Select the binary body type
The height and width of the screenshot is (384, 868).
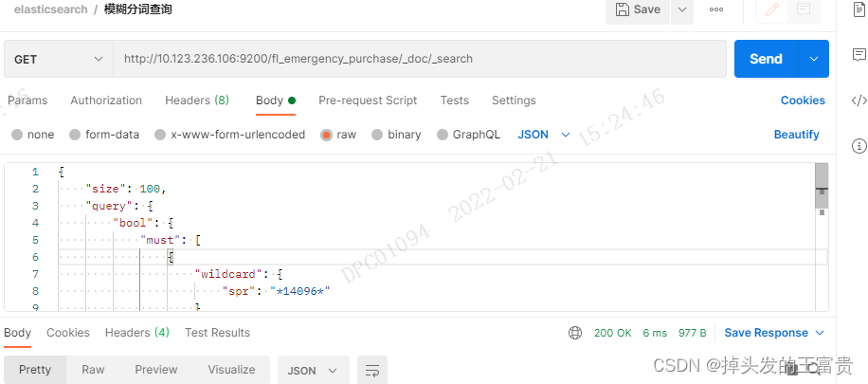(396, 135)
